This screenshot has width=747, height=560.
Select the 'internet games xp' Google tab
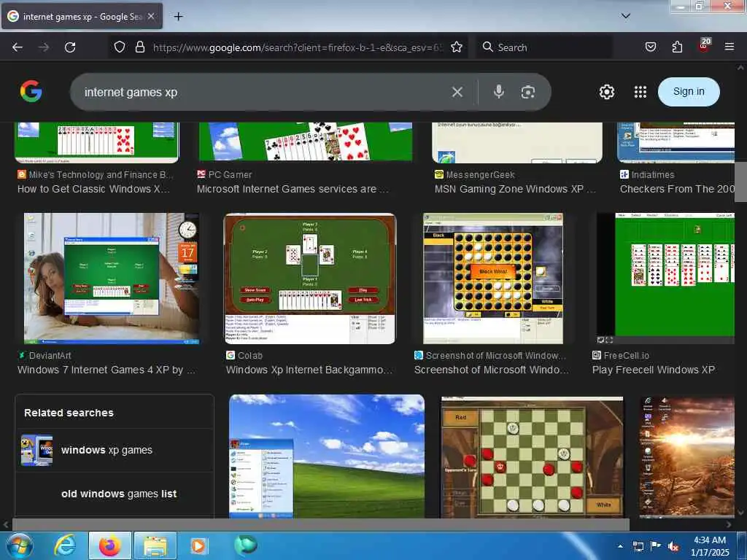[82, 16]
